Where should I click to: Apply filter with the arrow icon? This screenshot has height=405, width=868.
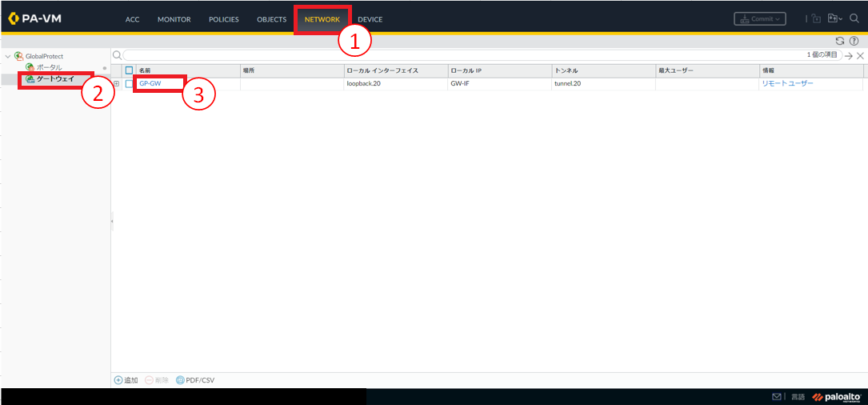pyautogui.click(x=849, y=56)
